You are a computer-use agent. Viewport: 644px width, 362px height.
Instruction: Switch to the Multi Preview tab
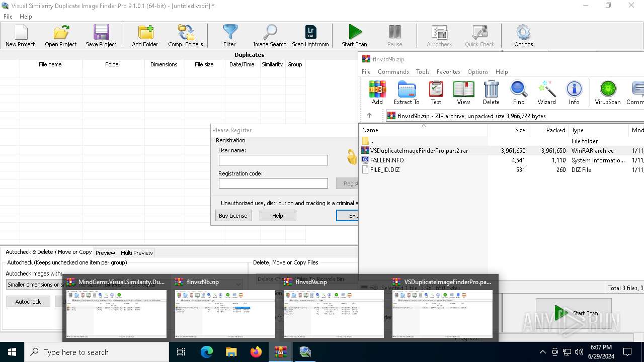click(x=137, y=253)
